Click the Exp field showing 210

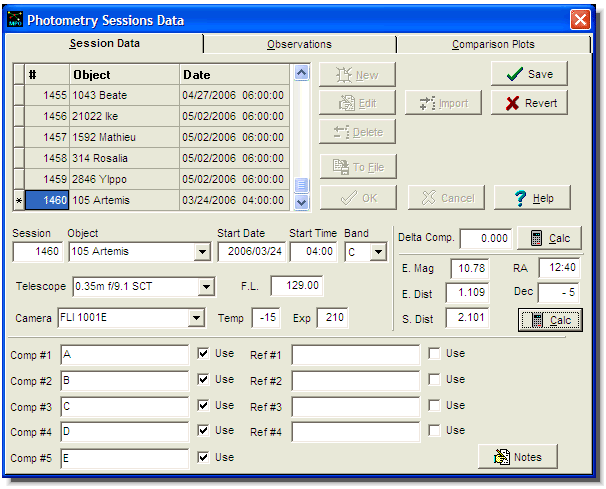pyautogui.click(x=332, y=318)
